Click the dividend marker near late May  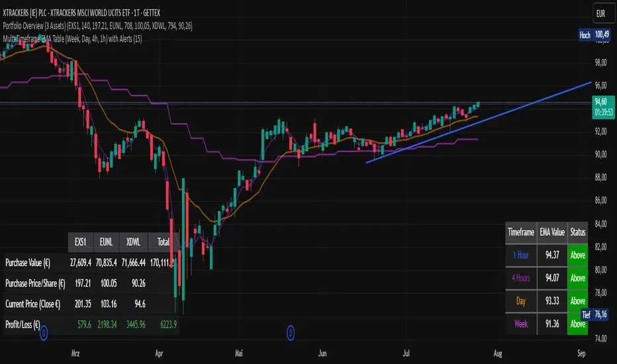[291, 334]
